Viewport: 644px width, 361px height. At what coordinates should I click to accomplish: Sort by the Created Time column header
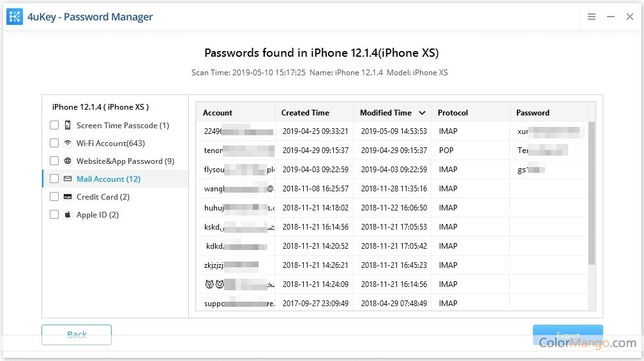click(x=305, y=113)
